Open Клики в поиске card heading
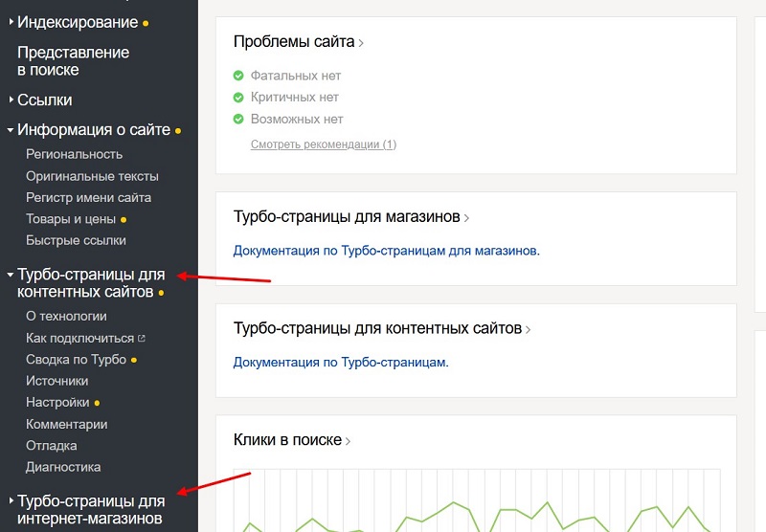This screenshot has width=766, height=532. point(287,440)
